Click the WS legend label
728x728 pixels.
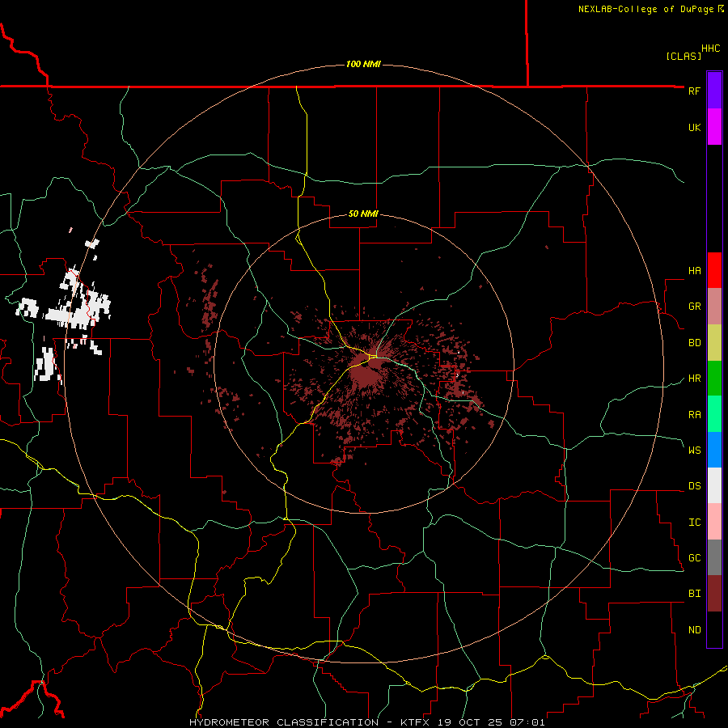(x=694, y=451)
